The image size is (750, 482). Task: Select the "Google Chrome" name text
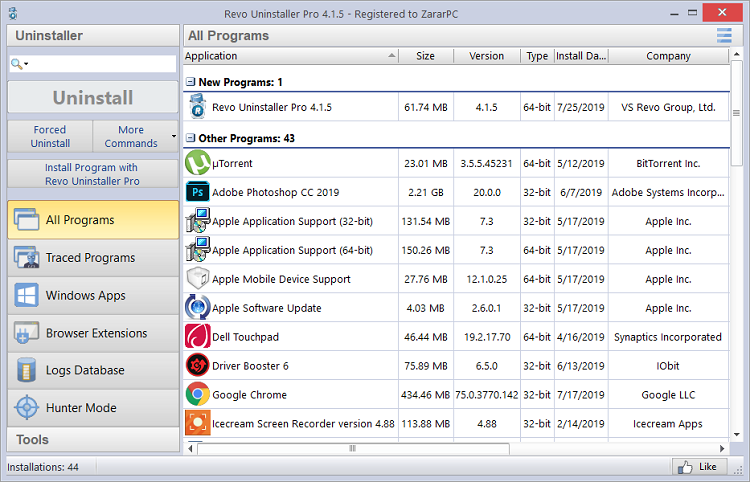[x=249, y=394]
